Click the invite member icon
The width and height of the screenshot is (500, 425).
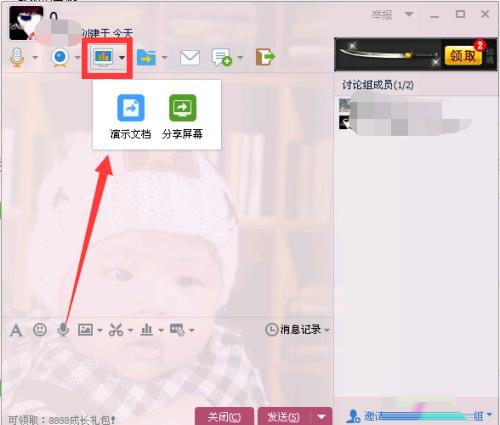(353, 416)
